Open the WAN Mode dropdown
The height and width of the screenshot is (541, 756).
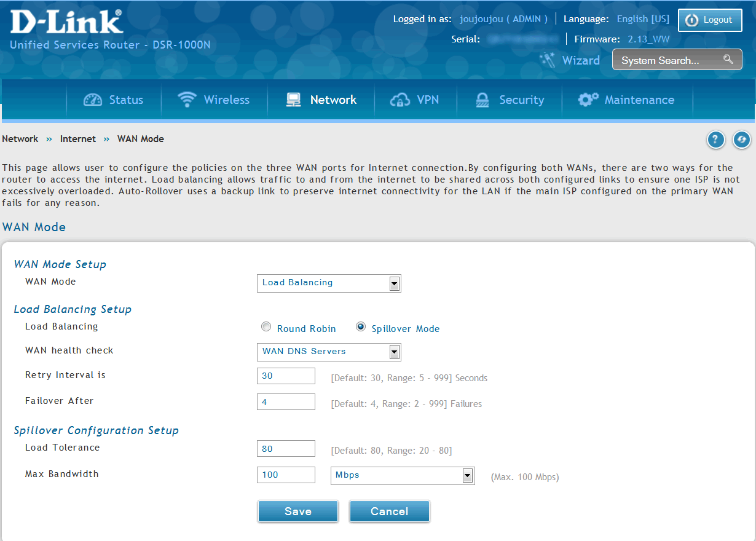point(329,283)
